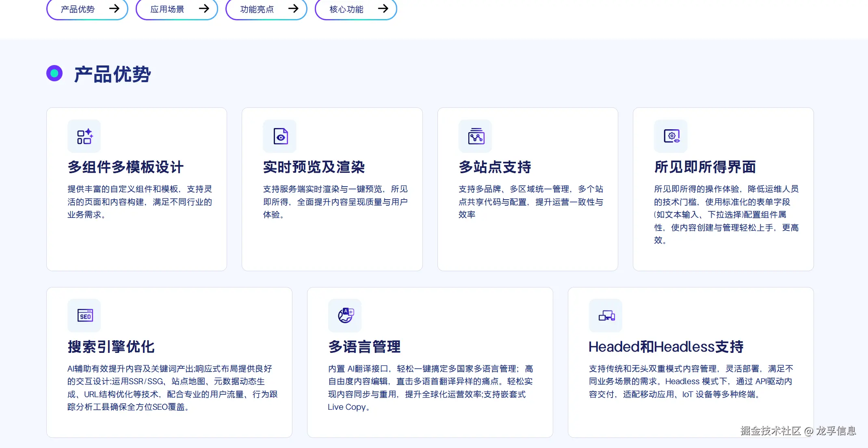Jump to 核心功能 section
Screen dimensions: 868x448
[x=355, y=9]
